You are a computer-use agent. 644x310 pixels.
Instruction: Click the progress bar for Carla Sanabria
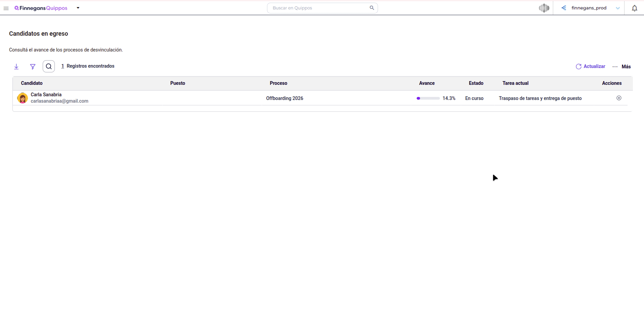[428, 98]
